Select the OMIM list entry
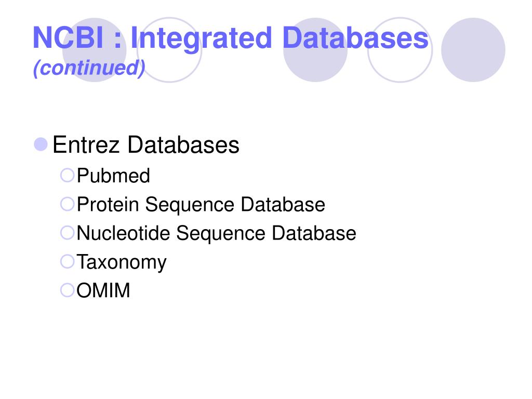Screen dimensions: 532x399 [x=103, y=290]
